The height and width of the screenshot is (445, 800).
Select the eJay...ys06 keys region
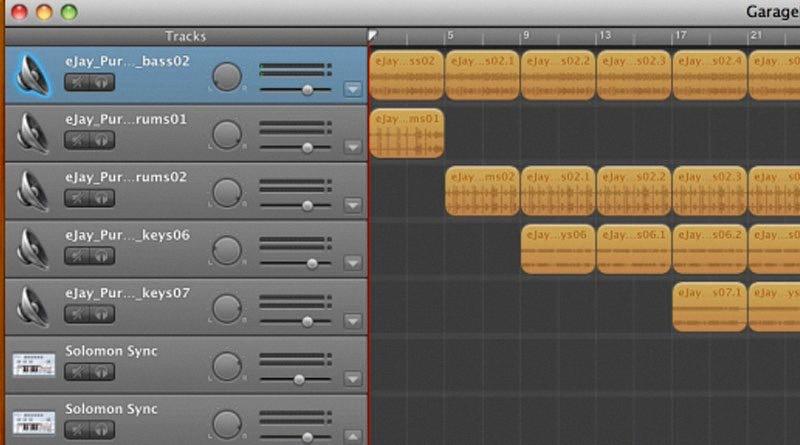click(558, 249)
